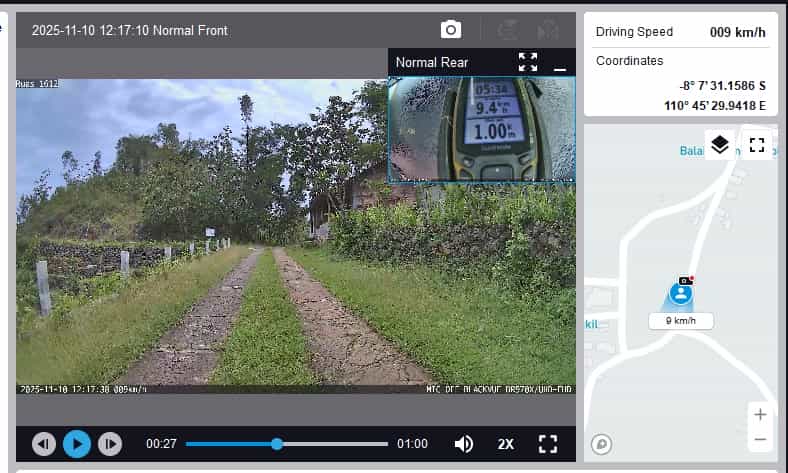Click the vehicle position marker on map
The image size is (788, 473).
pyautogui.click(x=681, y=294)
